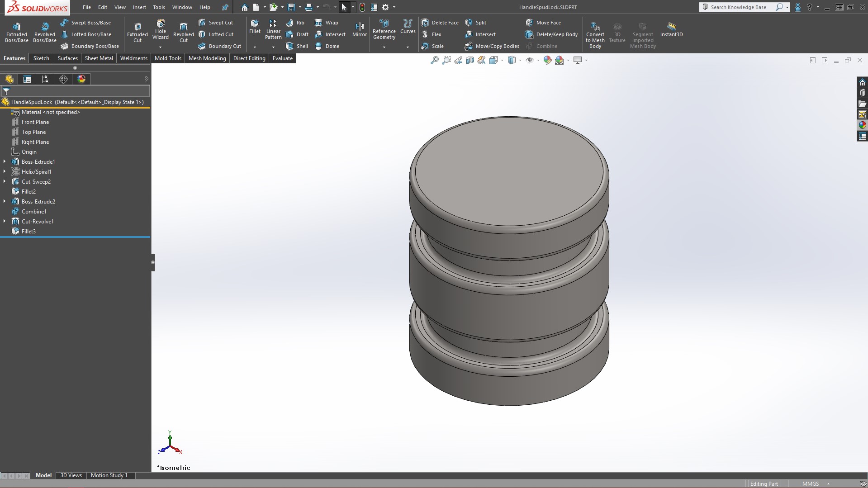Viewport: 868px width, 488px height.
Task: Click the Revolved Cut tool
Action: [183, 32]
